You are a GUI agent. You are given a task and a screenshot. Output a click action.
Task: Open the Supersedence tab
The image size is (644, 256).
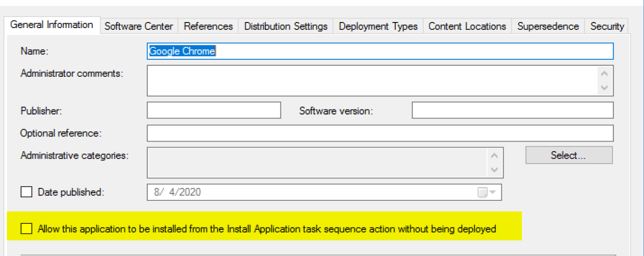(x=548, y=26)
